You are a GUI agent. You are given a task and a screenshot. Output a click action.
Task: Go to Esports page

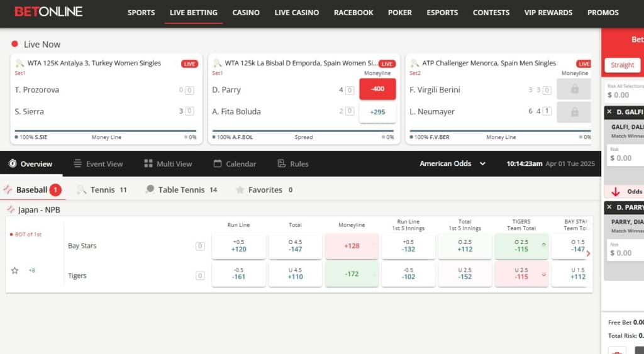point(442,13)
